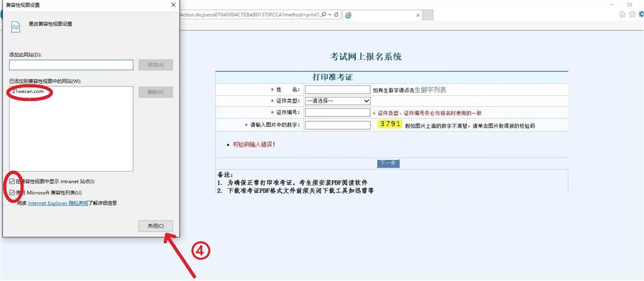The width and height of the screenshot is (644, 281).
Task: Click the 添加此网站 input field
Action: (x=71, y=64)
